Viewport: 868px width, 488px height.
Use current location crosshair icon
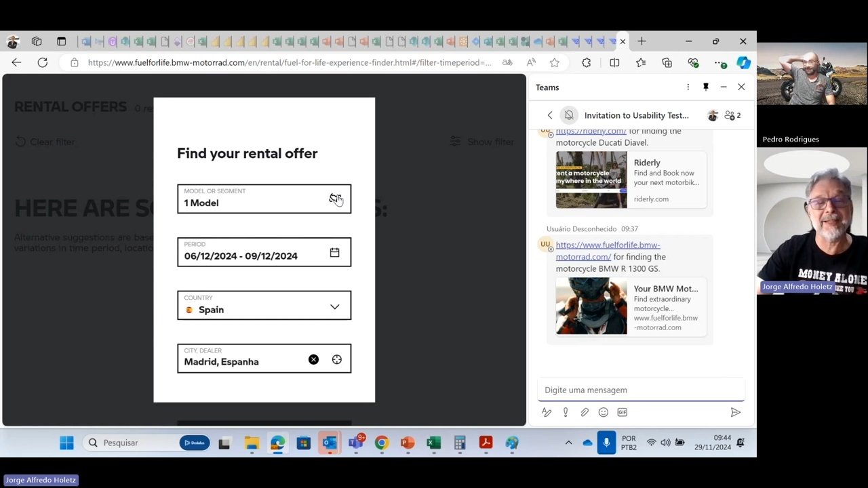tap(337, 360)
